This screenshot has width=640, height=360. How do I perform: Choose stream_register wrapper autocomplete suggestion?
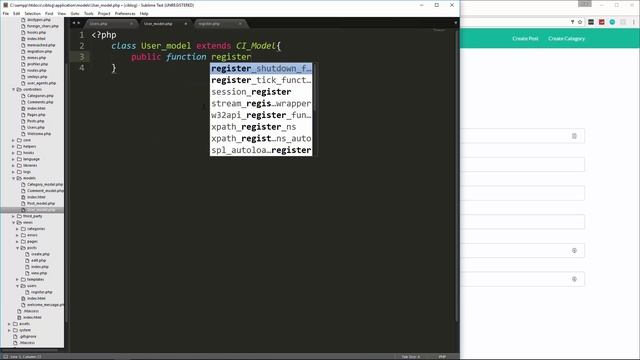coord(261,104)
